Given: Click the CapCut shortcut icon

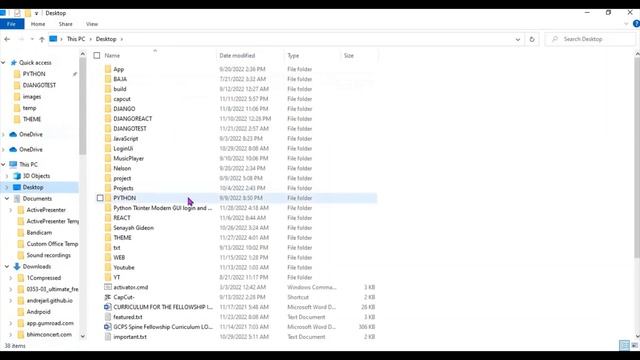Looking at the screenshot, I should pos(108,297).
